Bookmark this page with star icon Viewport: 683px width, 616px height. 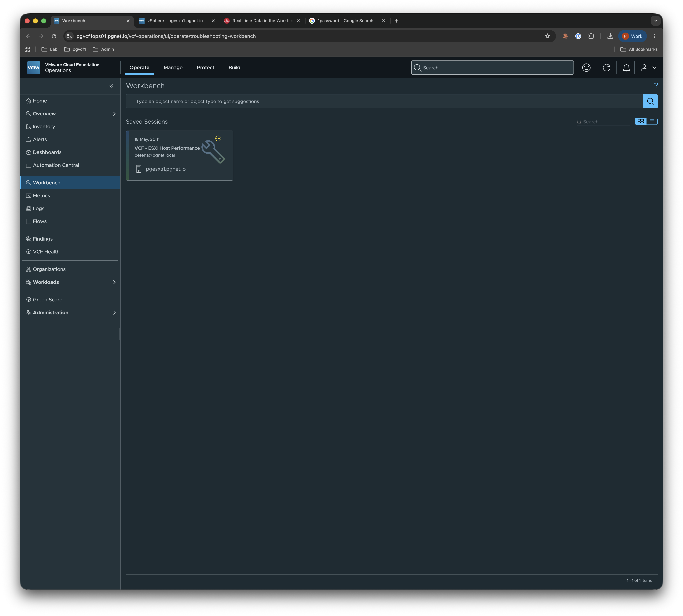[547, 36]
